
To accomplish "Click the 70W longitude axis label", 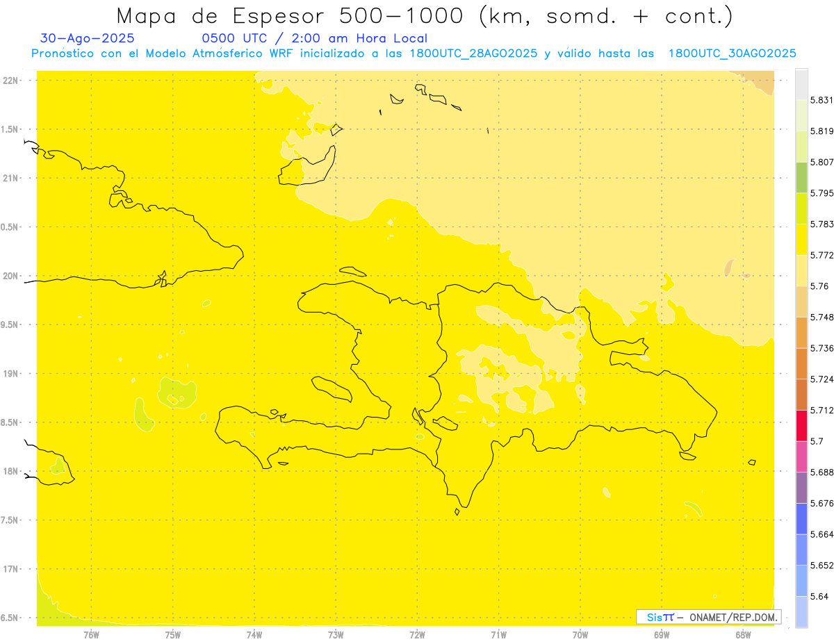I will (x=580, y=635).
